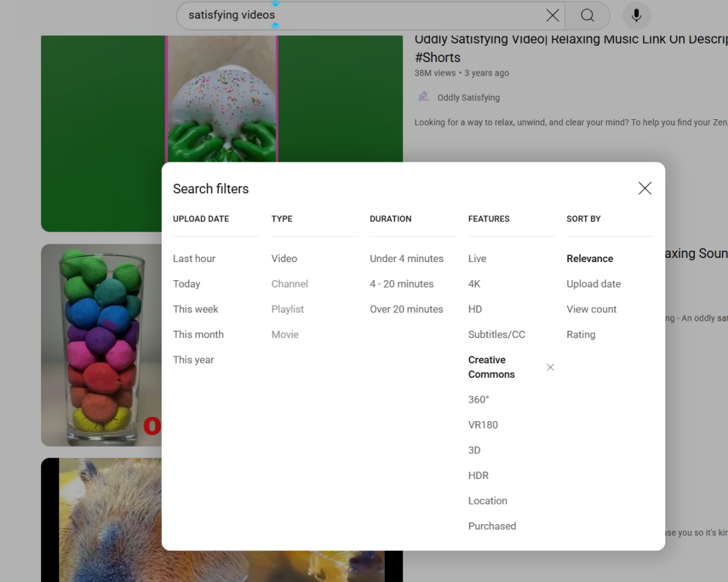Remove the Creative Commons filter
The width and height of the screenshot is (728, 582).
click(x=550, y=367)
